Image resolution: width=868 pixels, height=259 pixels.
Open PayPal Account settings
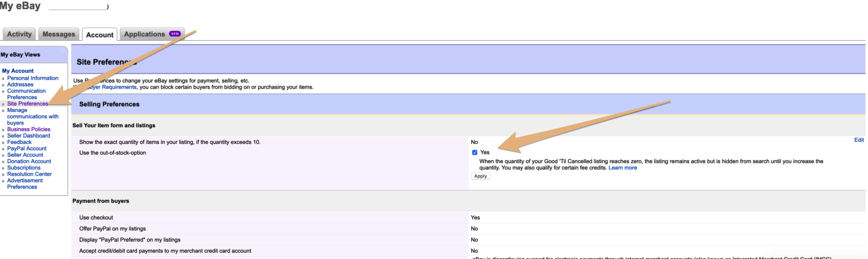pos(27,148)
